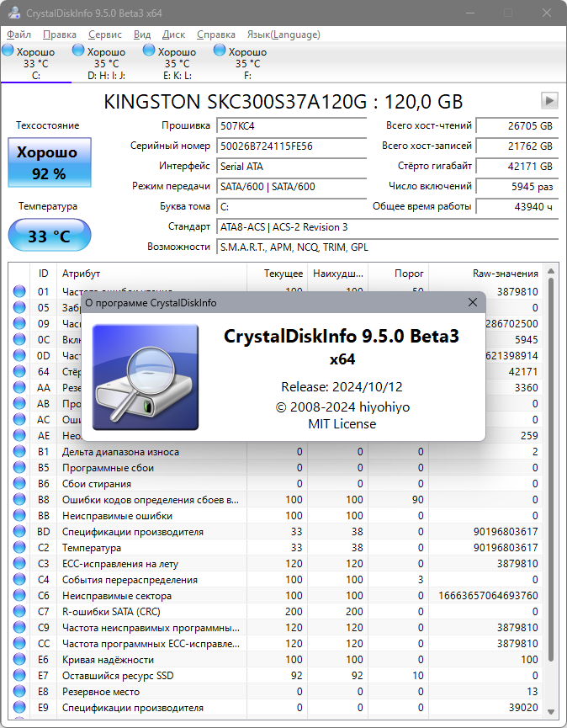The width and height of the screenshot is (567, 728).
Task: Open the Язык(Language) menu
Action: coord(283,35)
